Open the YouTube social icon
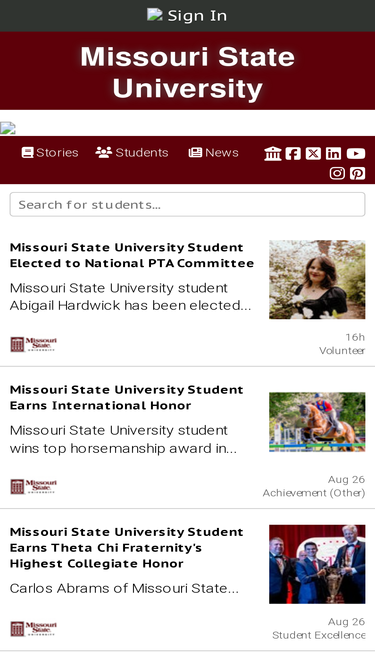This screenshot has height=667, width=375. pyautogui.click(x=356, y=153)
